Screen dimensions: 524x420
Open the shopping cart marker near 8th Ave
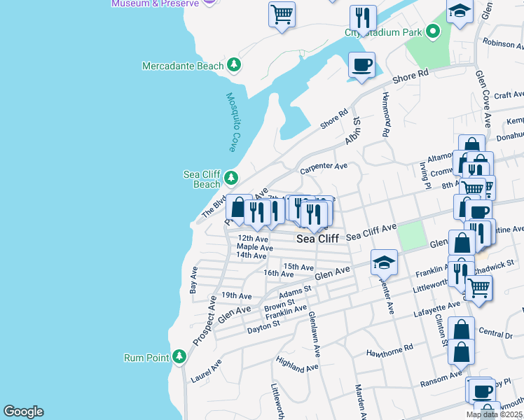[x=473, y=188]
